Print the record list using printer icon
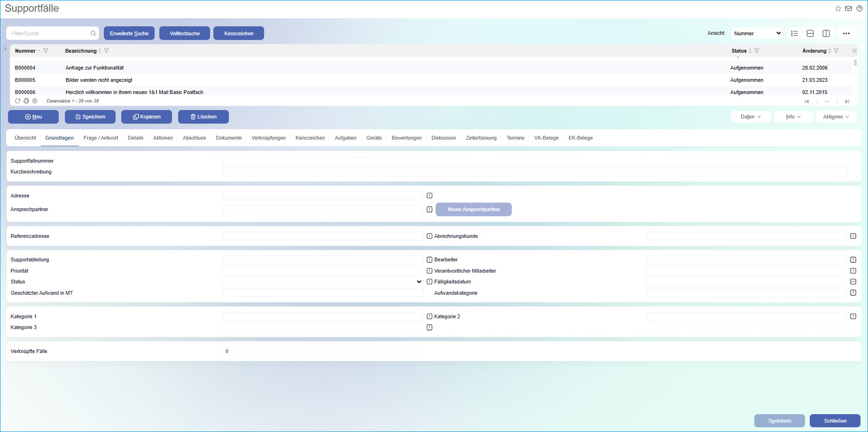 tap(26, 101)
